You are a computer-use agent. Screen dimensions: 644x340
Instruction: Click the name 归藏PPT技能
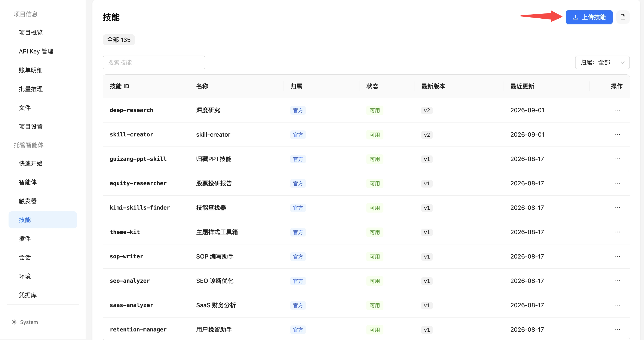coord(214,159)
